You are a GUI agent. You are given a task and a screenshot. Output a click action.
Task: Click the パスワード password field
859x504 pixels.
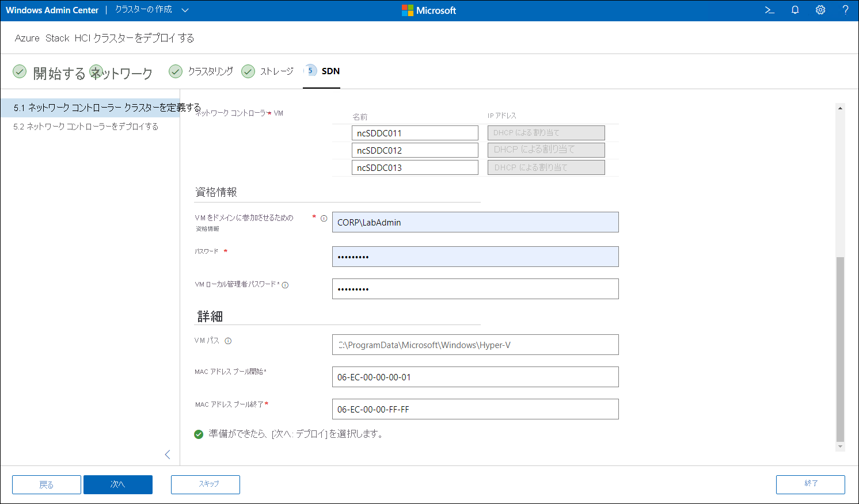(x=475, y=257)
